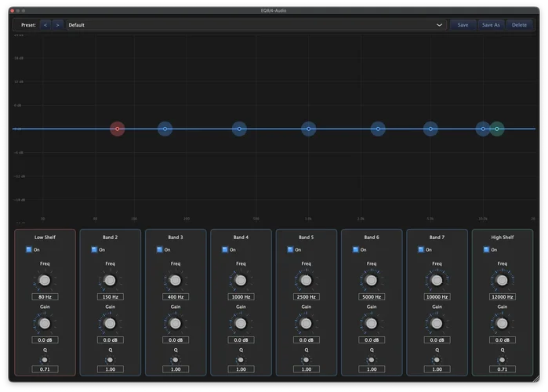Click the Band 7 Gain knob
This screenshot has height=392, width=548.
pos(437,324)
